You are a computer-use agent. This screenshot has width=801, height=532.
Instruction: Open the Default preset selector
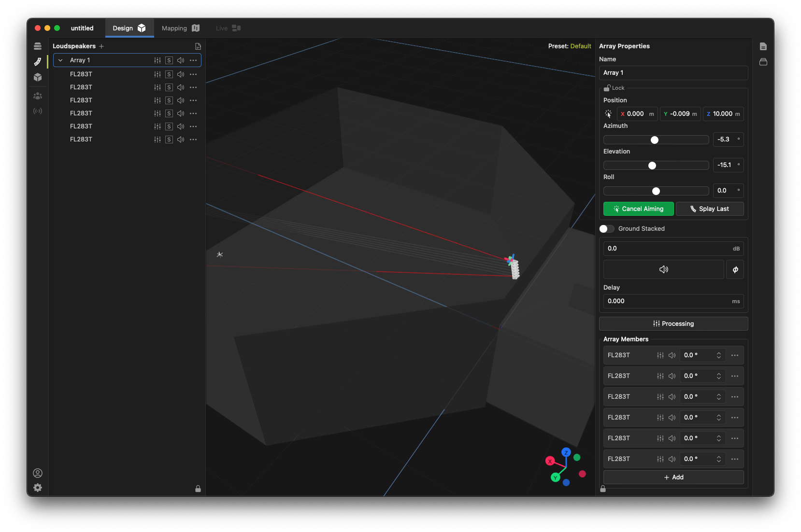[580, 46]
